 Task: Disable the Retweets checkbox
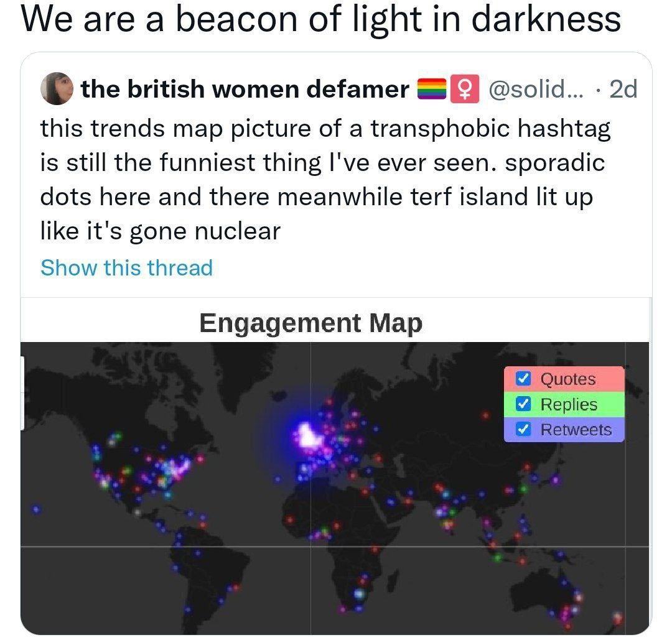pyautogui.click(x=523, y=429)
